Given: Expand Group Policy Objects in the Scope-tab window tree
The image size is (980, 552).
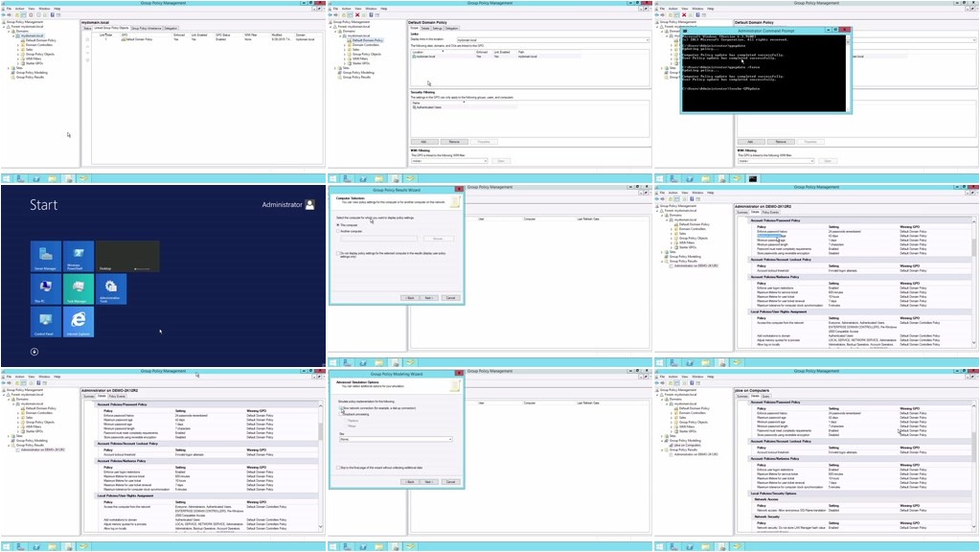Looking at the screenshot, I should [x=344, y=55].
